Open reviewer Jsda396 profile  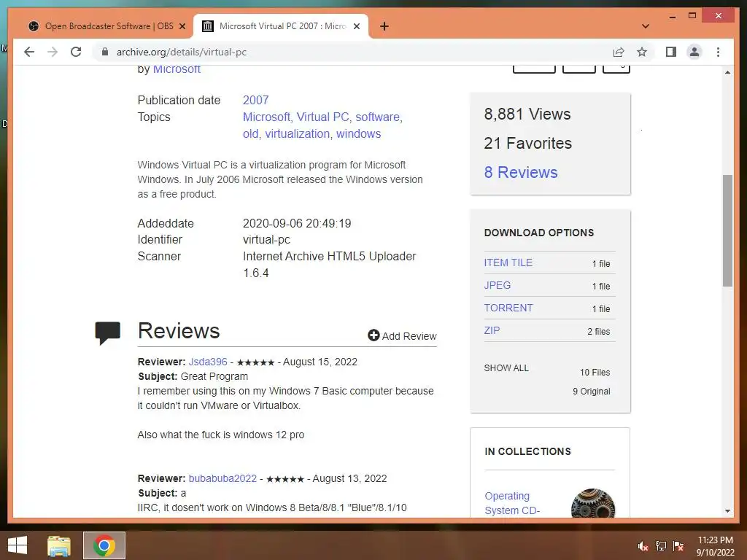[208, 362]
